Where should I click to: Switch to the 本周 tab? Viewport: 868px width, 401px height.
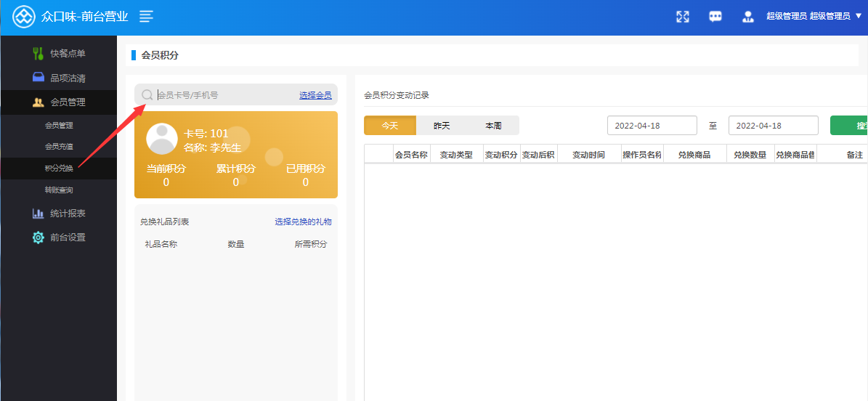point(493,126)
